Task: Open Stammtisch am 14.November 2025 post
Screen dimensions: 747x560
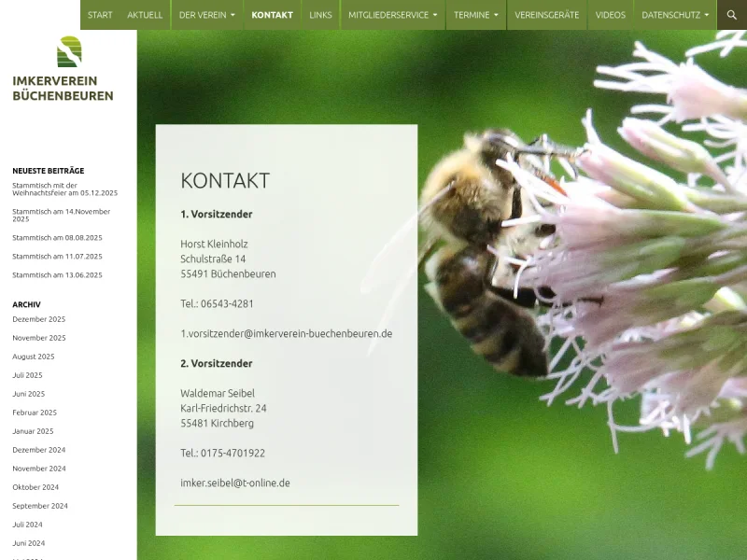Action: [61, 215]
